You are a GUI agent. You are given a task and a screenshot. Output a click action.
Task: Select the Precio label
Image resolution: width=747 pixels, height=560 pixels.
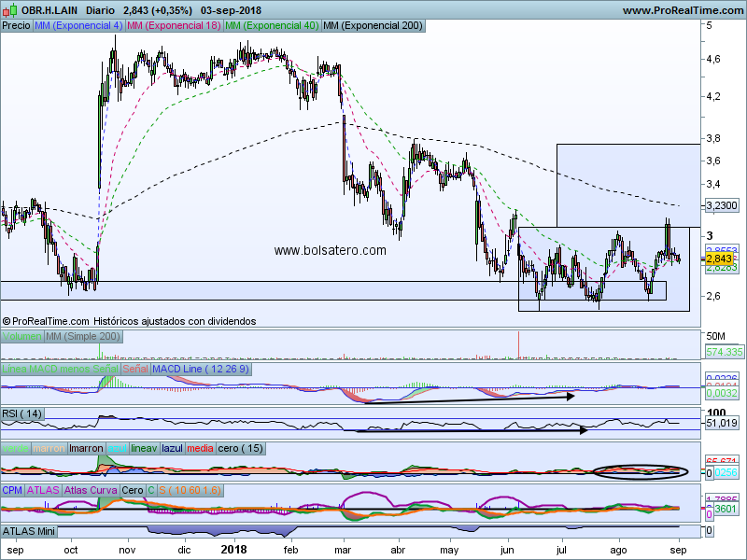point(16,26)
